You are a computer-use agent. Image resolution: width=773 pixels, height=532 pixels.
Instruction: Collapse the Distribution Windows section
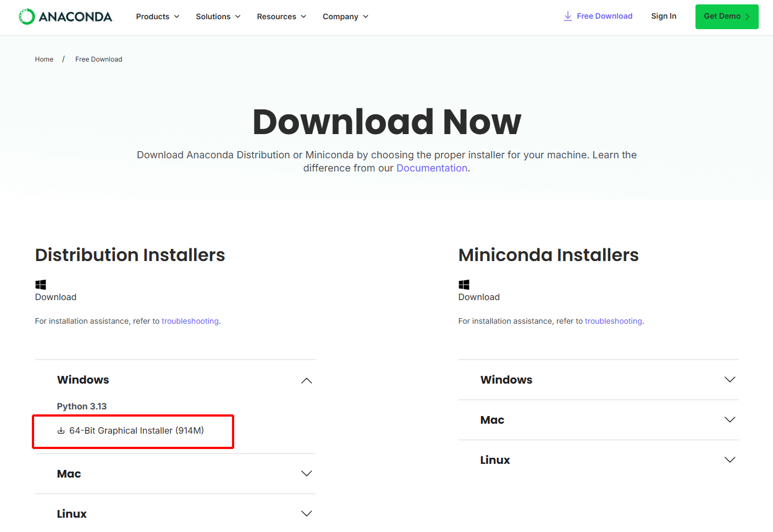(x=175, y=380)
